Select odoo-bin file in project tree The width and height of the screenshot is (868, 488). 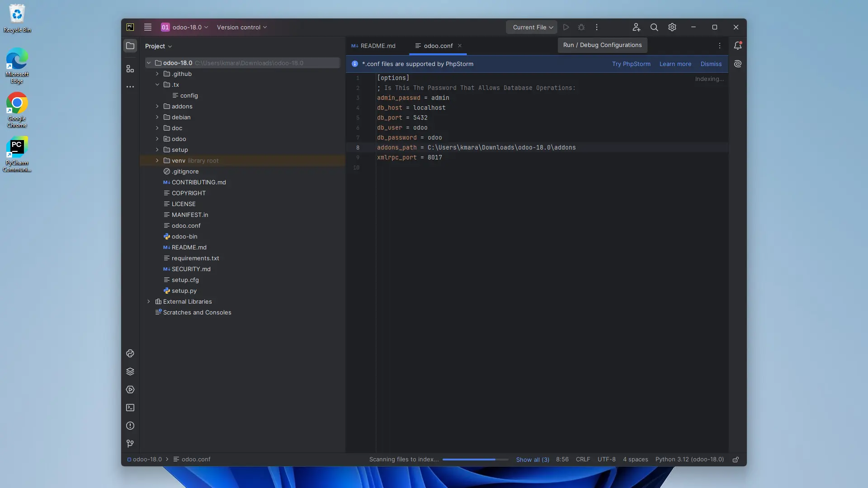point(184,236)
